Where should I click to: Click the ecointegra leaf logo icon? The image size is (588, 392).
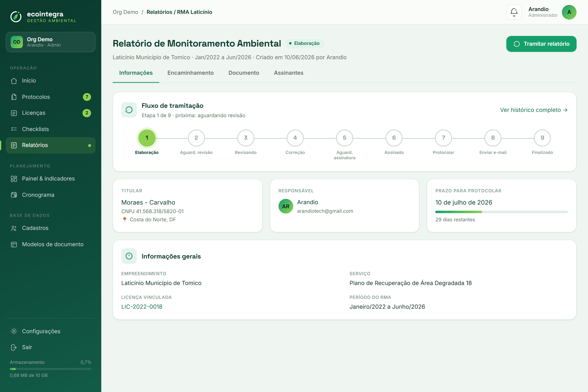pyautogui.click(x=16, y=17)
